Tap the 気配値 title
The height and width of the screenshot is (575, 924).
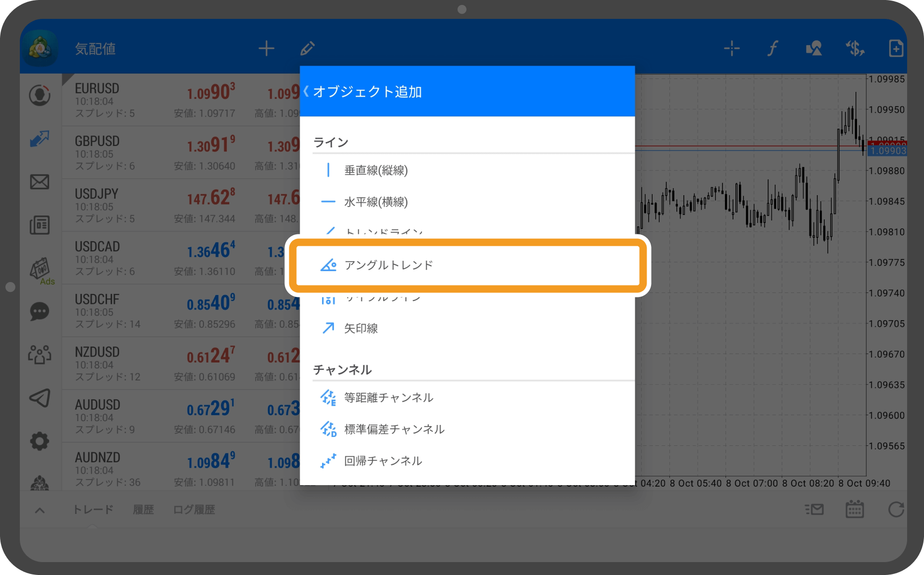coord(95,49)
